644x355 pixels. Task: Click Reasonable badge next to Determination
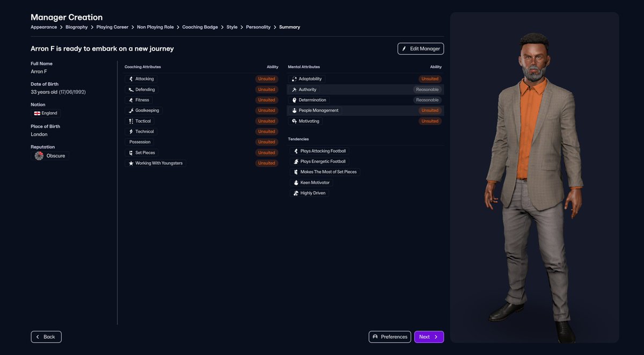pos(427,100)
